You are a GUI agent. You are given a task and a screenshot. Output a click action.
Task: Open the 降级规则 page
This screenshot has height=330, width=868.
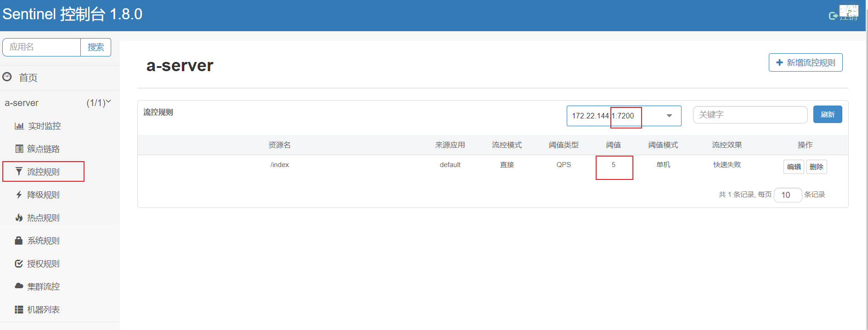coord(43,195)
